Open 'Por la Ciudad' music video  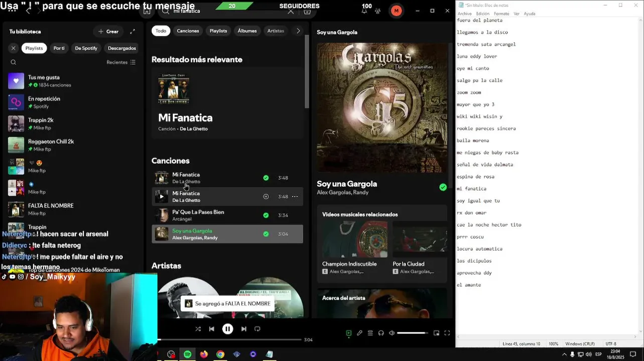point(420,247)
